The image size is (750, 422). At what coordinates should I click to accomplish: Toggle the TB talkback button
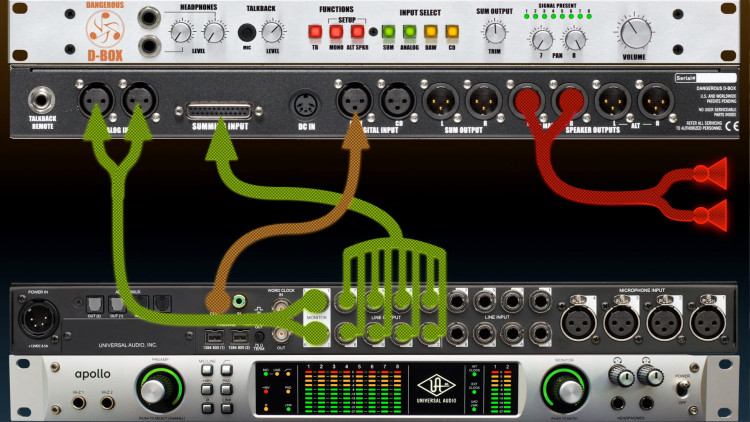coord(315,32)
